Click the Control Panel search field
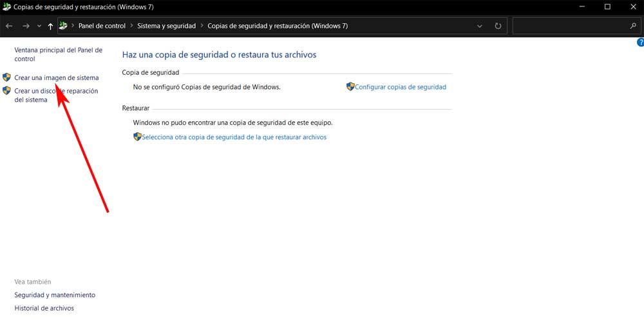 click(x=576, y=26)
